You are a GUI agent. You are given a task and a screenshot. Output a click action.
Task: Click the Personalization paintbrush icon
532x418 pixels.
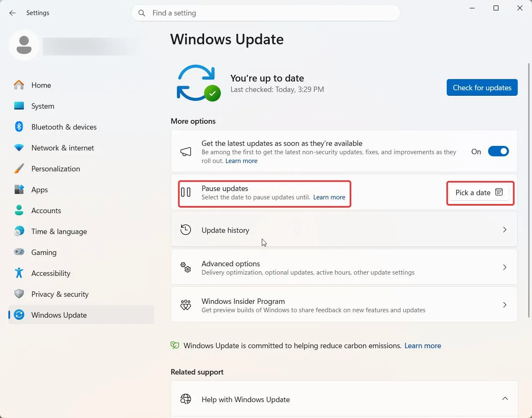pos(19,168)
